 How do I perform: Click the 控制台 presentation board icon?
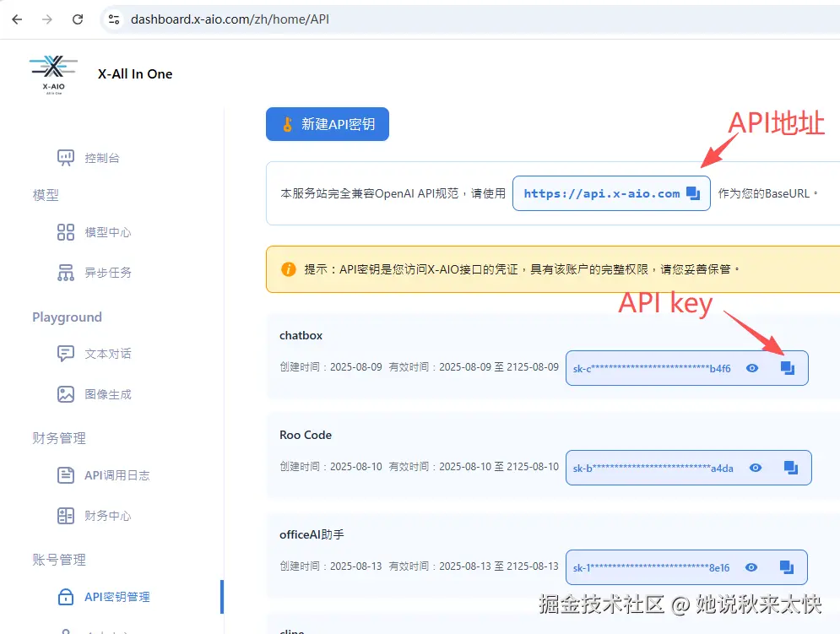point(66,158)
